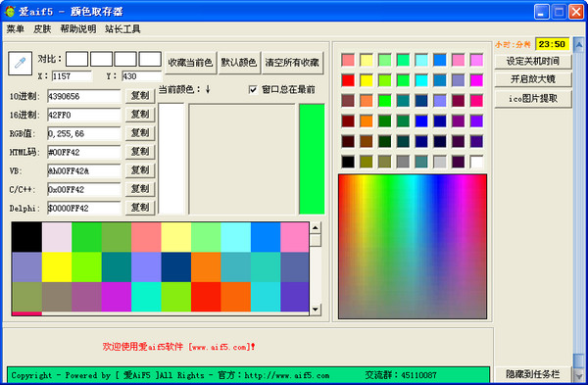Pick cyan swatch in preset palette second row
This screenshot has height=385, width=588.
tap(421, 80)
